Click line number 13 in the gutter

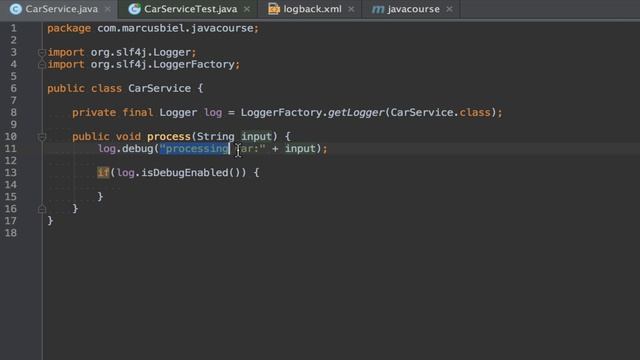click(11, 173)
